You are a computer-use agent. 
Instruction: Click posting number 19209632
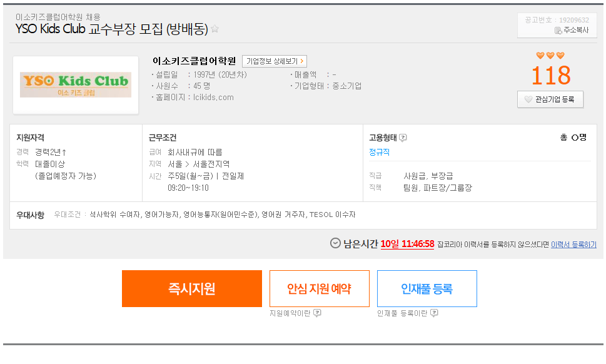point(574,20)
